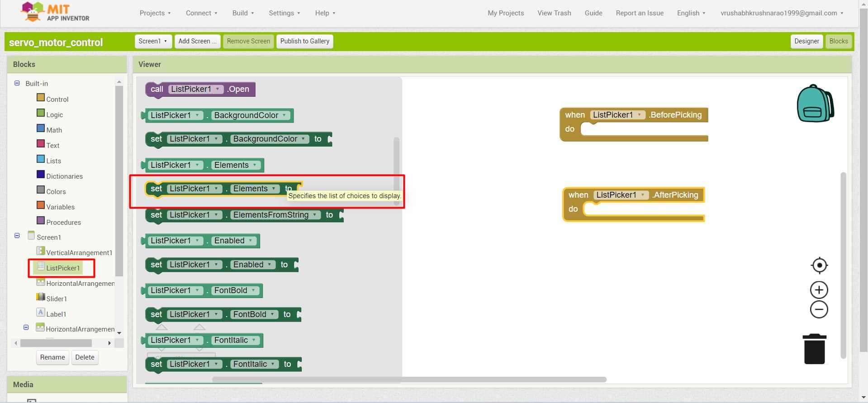Collapse the Screen1 tree node
Screen dimensions: 868x403
(17, 236)
